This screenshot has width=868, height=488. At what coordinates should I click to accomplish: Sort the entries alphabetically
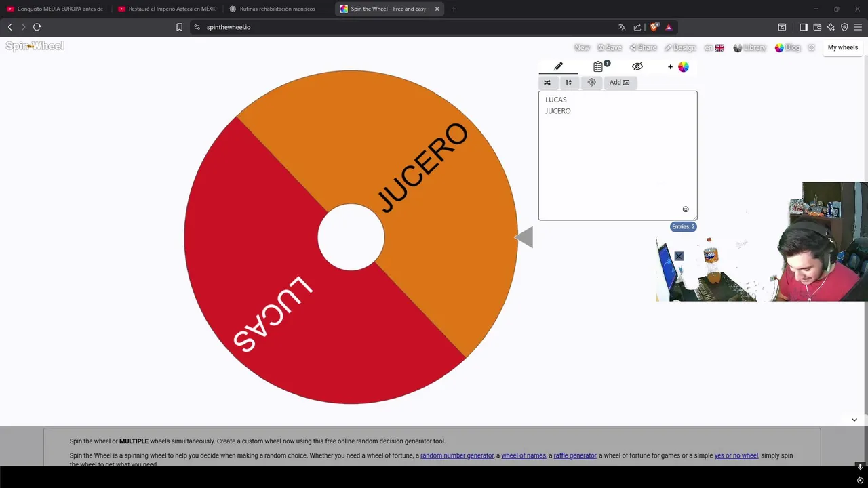(568, 83)
